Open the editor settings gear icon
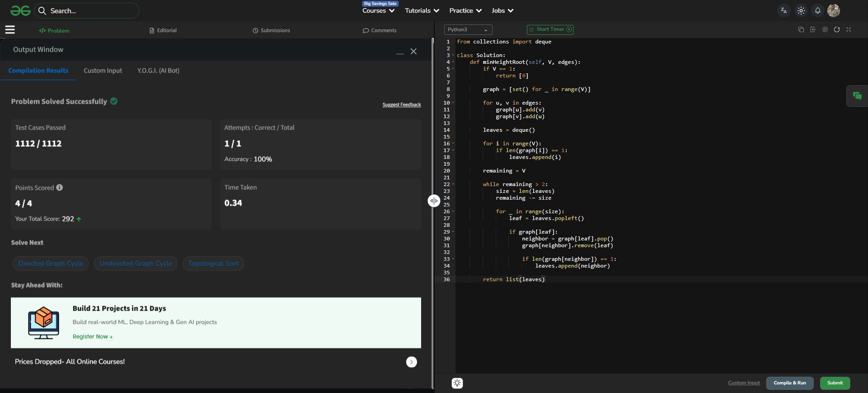Viewport: 868px width, 393px height. coord(825,29)
